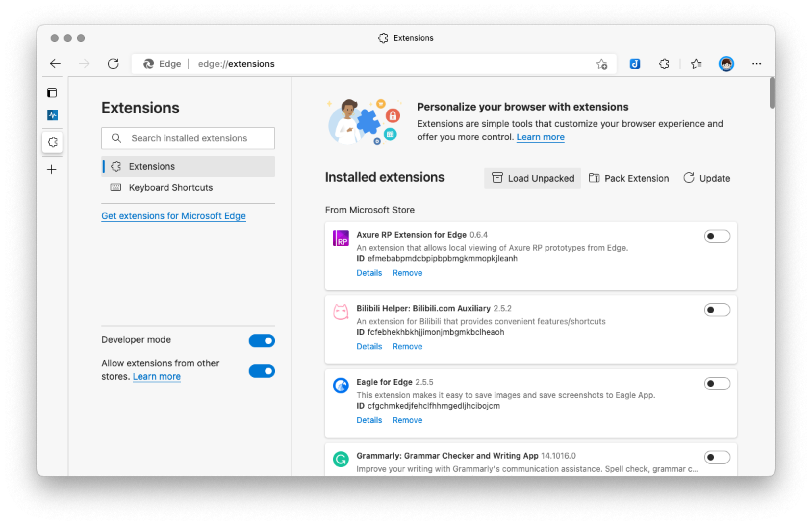Screen dimensions: 812x525
Task: Disable Developer mode toggle
Action: [262, 340]
